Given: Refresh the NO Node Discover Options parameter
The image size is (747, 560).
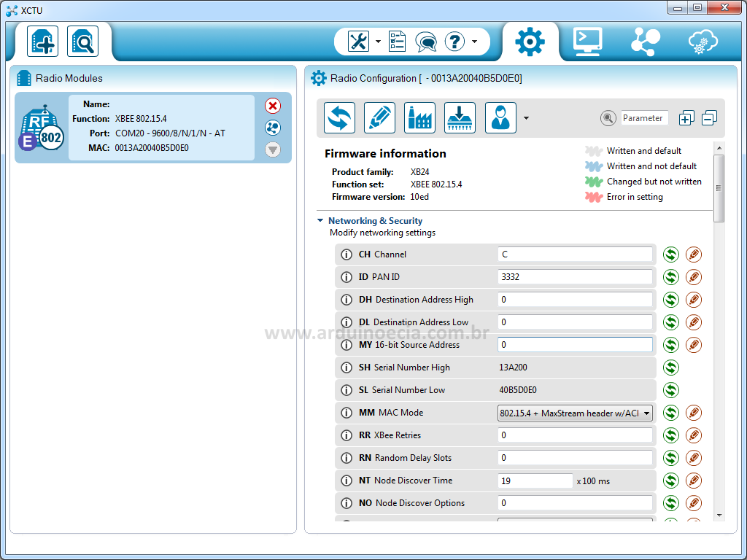Looking at the screenshot, I should [x=671, y=503].
